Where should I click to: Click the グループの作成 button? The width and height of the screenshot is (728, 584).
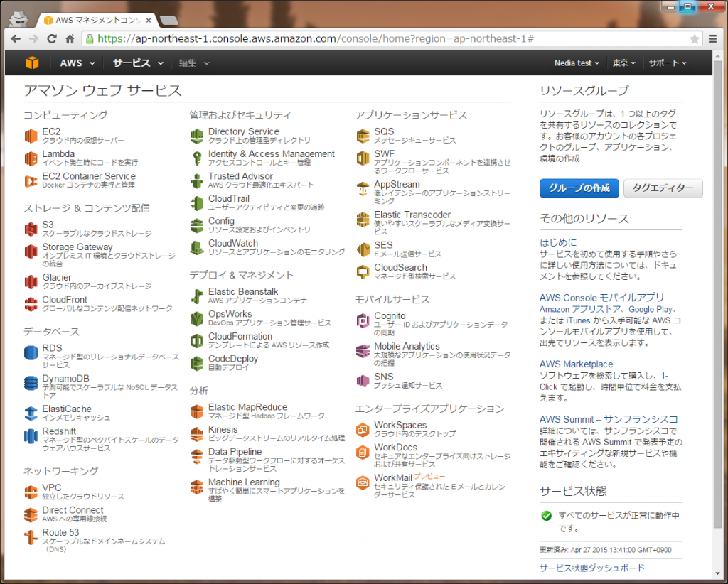tap(579, 188)
